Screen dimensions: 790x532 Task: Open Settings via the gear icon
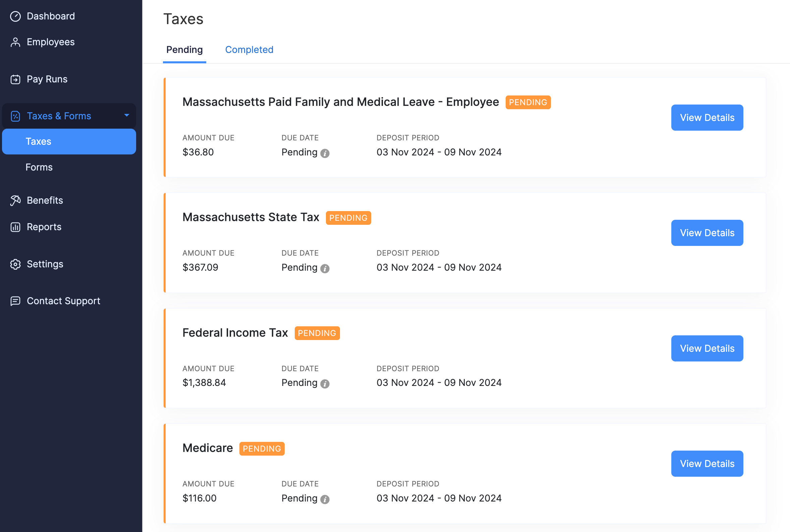(x=15, y=264)
